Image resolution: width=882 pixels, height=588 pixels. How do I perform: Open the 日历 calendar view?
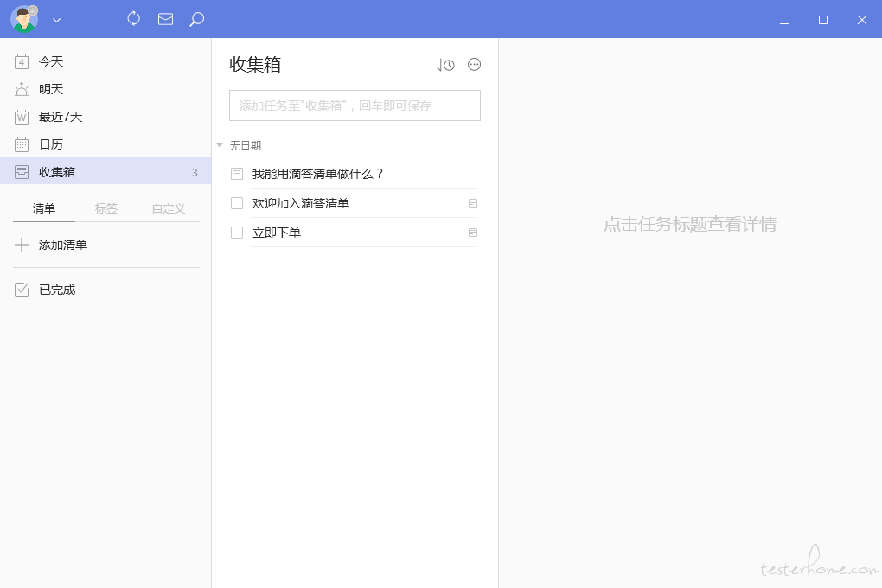51,144
